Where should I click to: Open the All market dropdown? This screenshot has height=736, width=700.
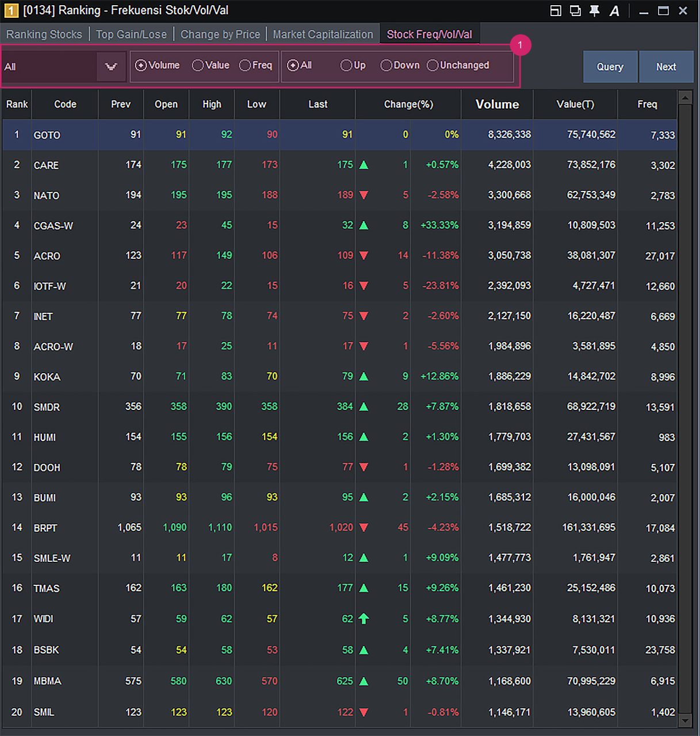(110, 67)
